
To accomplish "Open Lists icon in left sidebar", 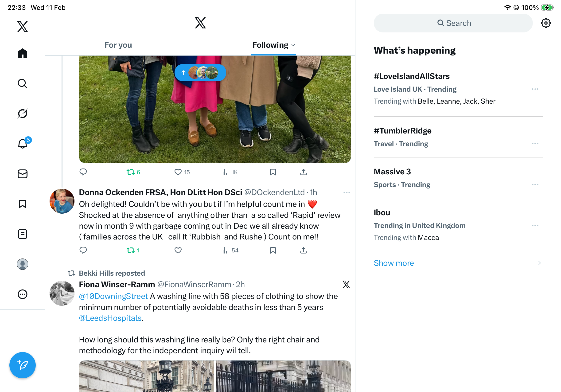I will point(23,234).
